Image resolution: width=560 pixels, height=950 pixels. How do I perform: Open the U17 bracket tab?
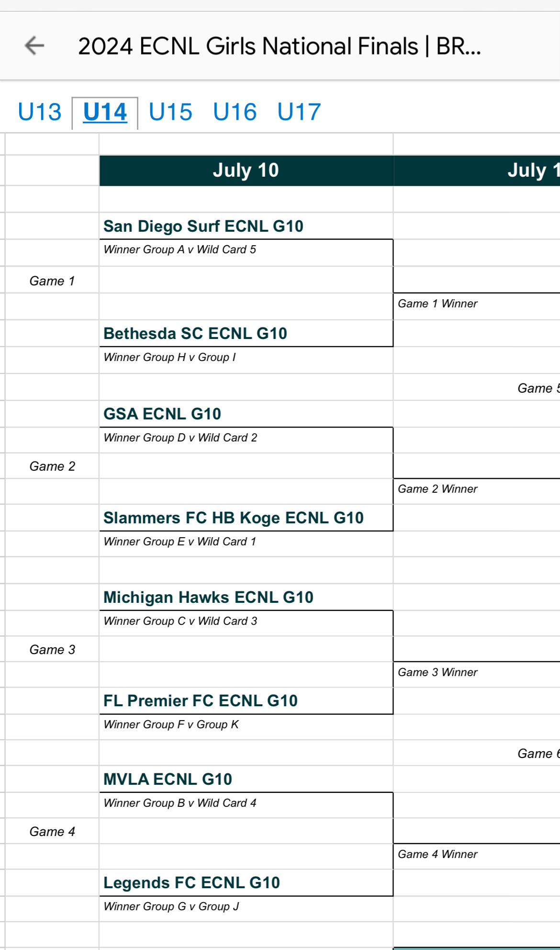(x=299, y=113)
